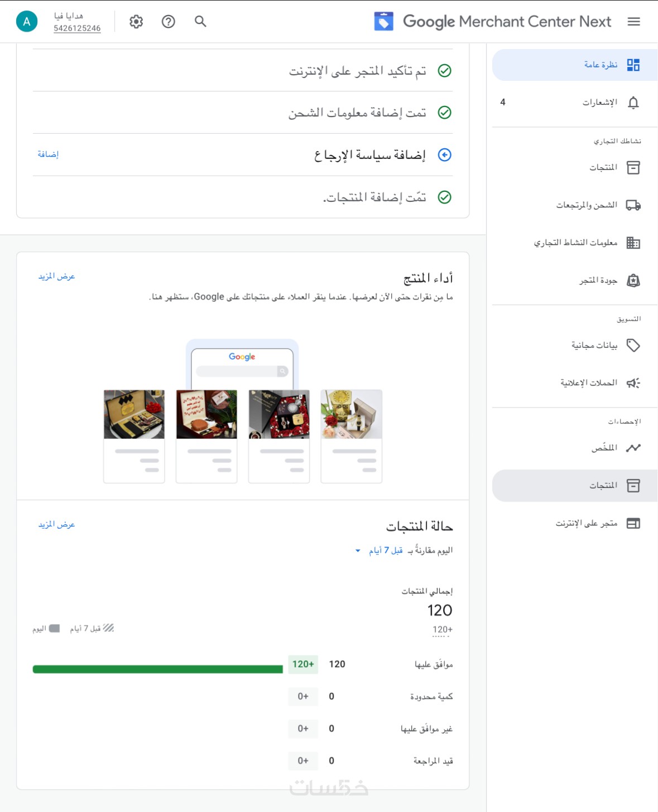Select the Overview item in sidebar

point(601,65)
